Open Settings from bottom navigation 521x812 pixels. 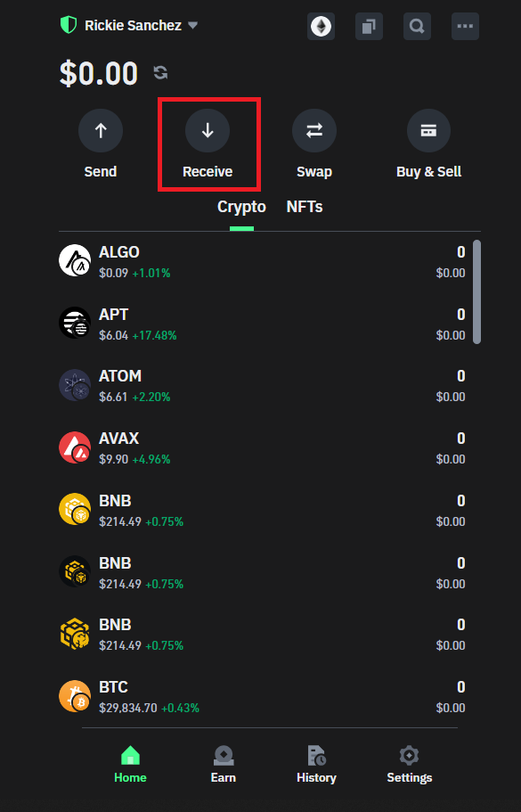pos(409,764)
